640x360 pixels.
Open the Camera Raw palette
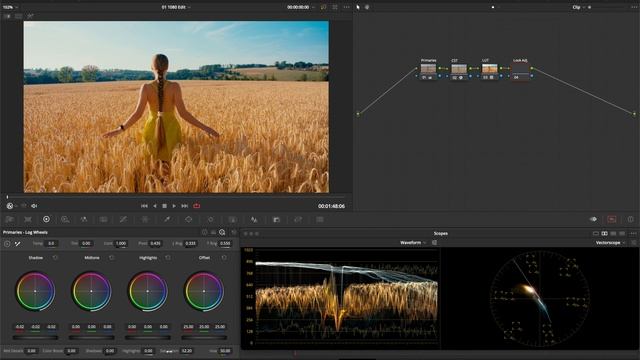pyautogui.click(x=9, y=220)
